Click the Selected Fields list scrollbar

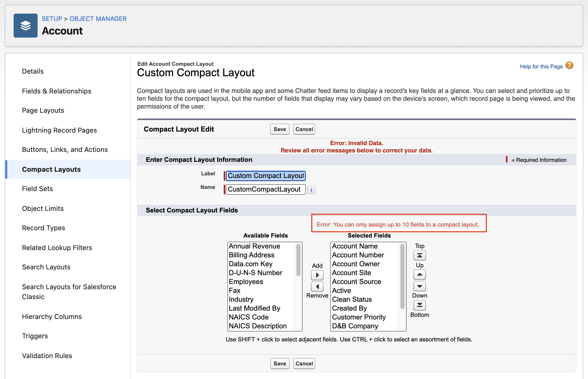(x=402, y=277)
